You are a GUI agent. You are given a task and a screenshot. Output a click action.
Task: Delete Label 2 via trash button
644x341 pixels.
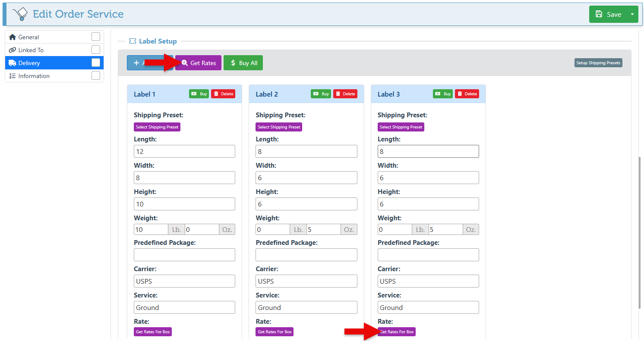coord(345,94)
